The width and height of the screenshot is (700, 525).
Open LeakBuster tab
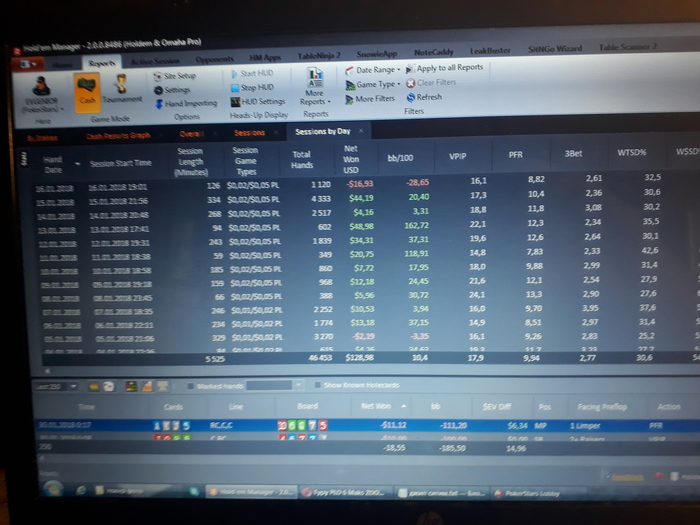pos(490,50)
